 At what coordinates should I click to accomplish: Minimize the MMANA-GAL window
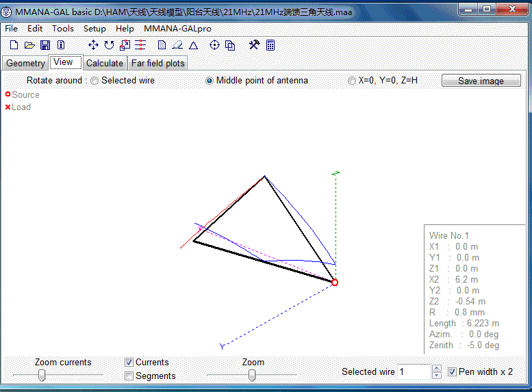tap(468, 10)
